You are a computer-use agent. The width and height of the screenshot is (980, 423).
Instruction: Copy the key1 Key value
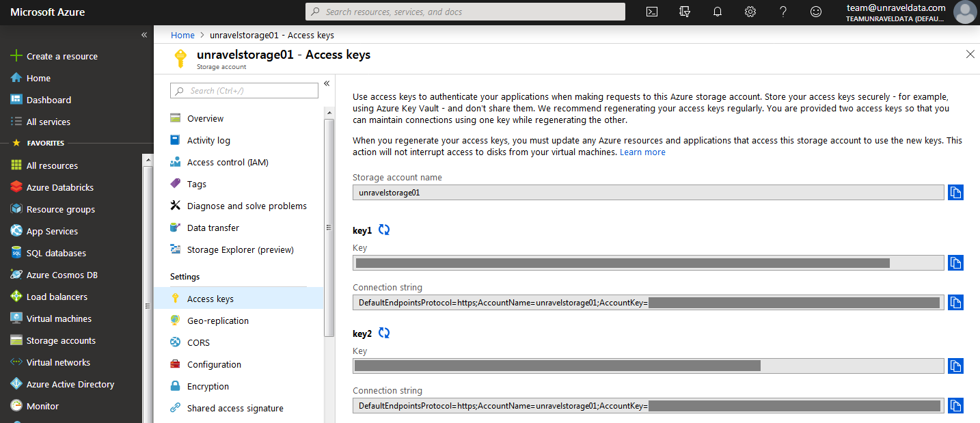(x=955, y=262)
